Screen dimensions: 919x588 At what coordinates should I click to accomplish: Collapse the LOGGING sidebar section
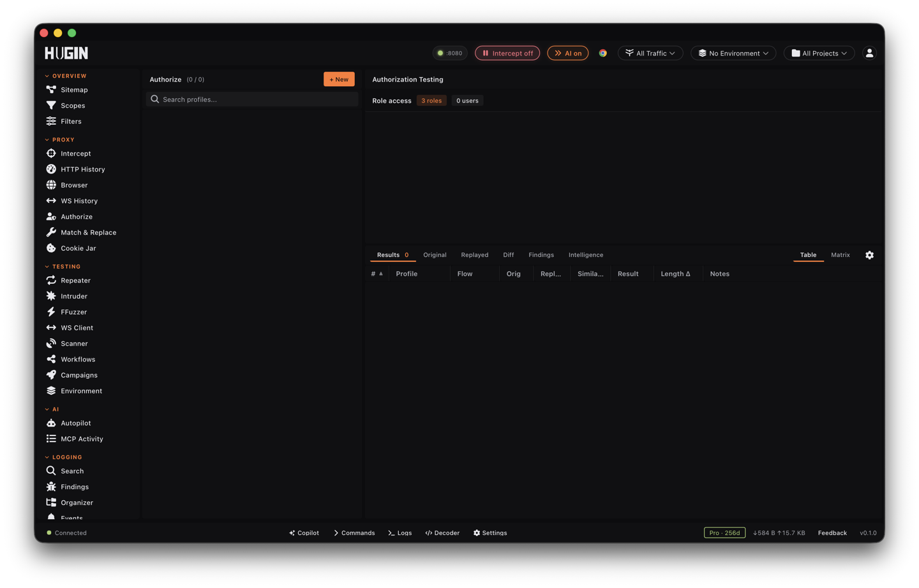coord(64,457)
